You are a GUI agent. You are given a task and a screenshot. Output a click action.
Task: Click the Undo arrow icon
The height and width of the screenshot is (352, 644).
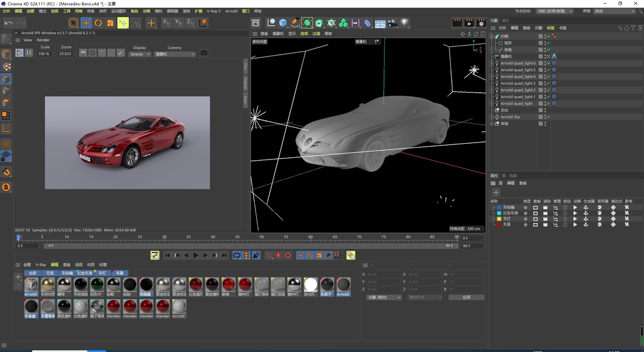(x=8, y=23)
